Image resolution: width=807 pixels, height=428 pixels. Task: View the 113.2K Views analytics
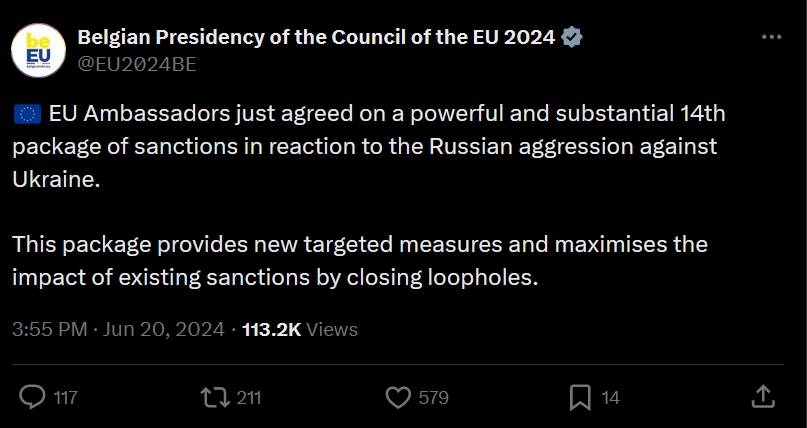point(300,329)
